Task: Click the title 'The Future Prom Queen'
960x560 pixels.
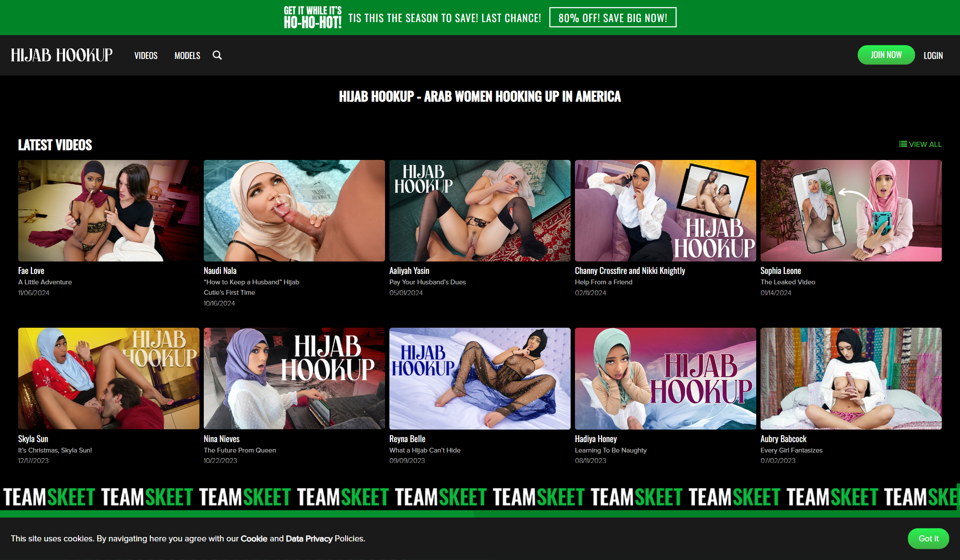Action: point(240,450)
